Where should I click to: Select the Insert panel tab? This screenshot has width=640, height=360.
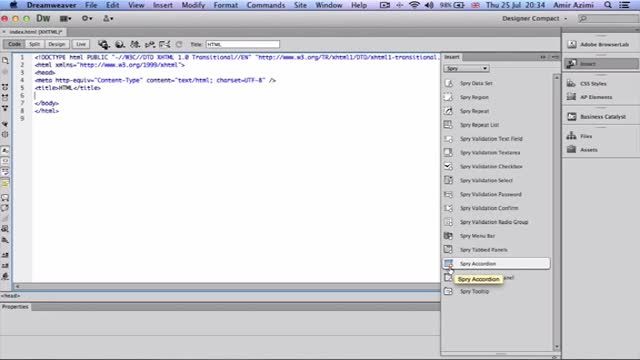pos(452,57)
